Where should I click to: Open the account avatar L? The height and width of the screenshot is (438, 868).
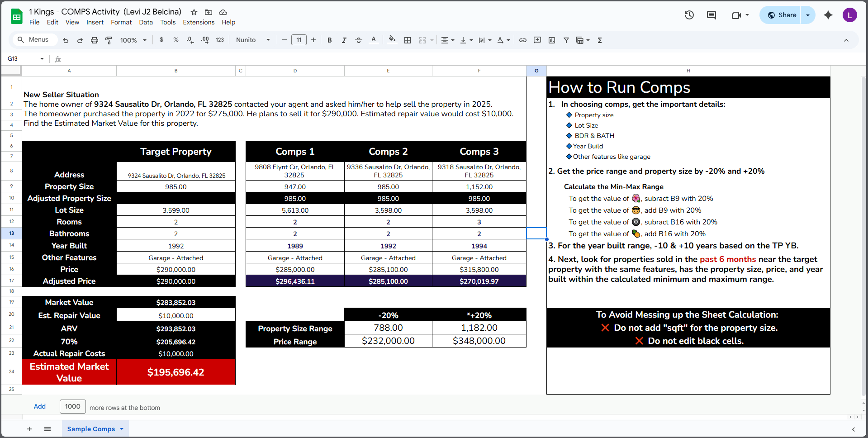(850, 15)
